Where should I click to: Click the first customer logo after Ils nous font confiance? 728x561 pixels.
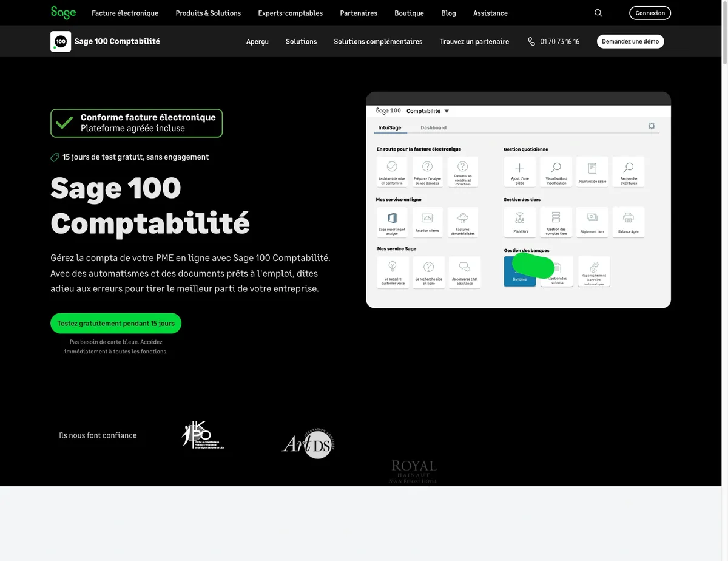click(203, 435)
